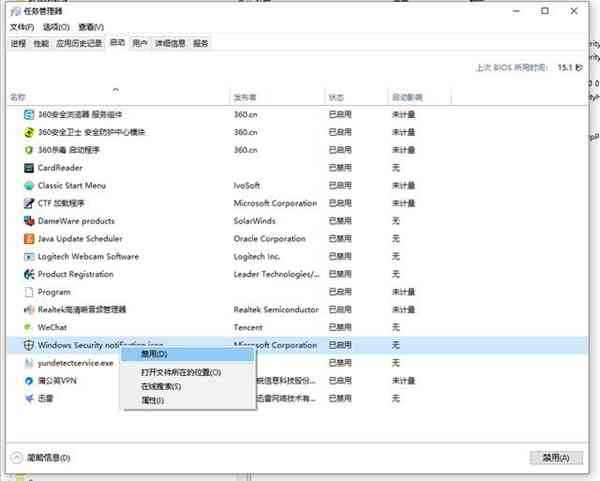Click the blank Program file icon
Viewport: 600px width, 481px height.
point(29,292)
